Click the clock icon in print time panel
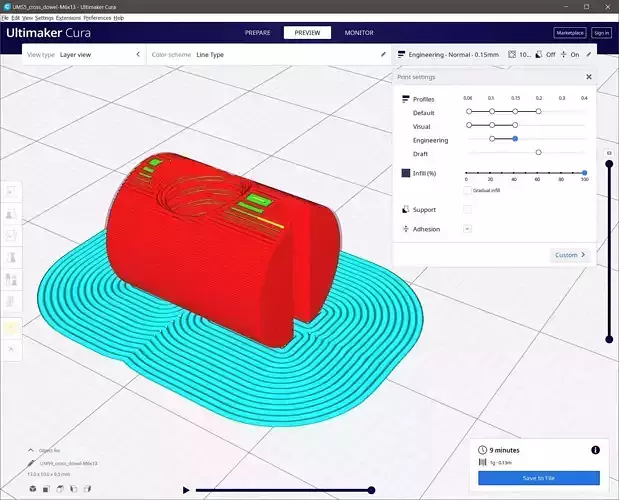The image size is (619, 500). coord(482,450)
